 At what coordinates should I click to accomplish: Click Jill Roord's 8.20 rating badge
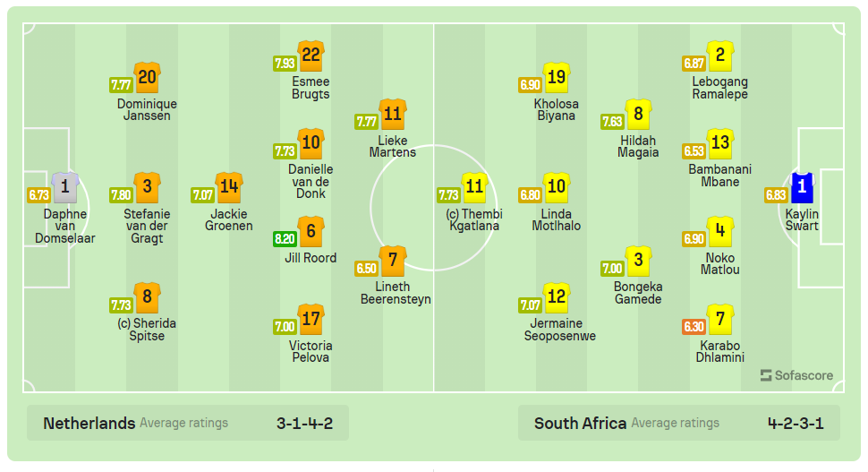click(285, 239)
